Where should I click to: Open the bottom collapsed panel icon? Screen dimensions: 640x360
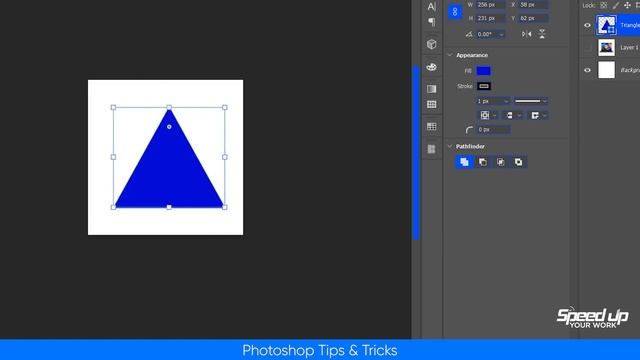[431, 149]
